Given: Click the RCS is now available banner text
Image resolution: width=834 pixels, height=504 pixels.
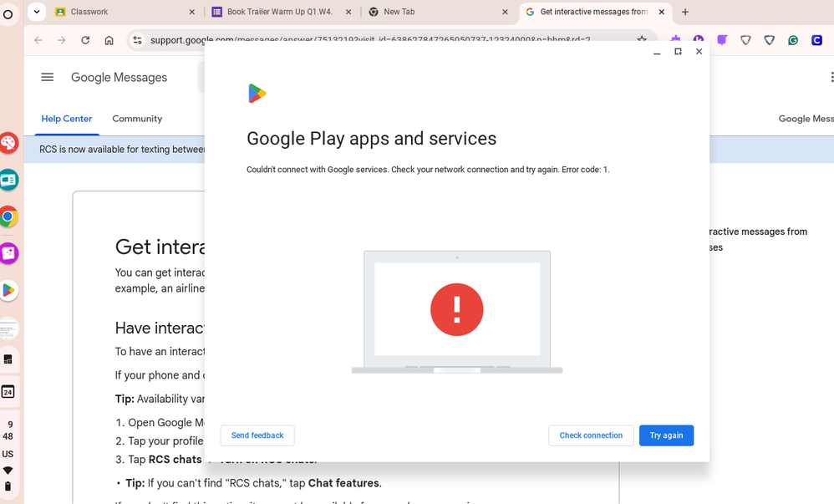Looking at the screenshot, I should coord(122,150).
